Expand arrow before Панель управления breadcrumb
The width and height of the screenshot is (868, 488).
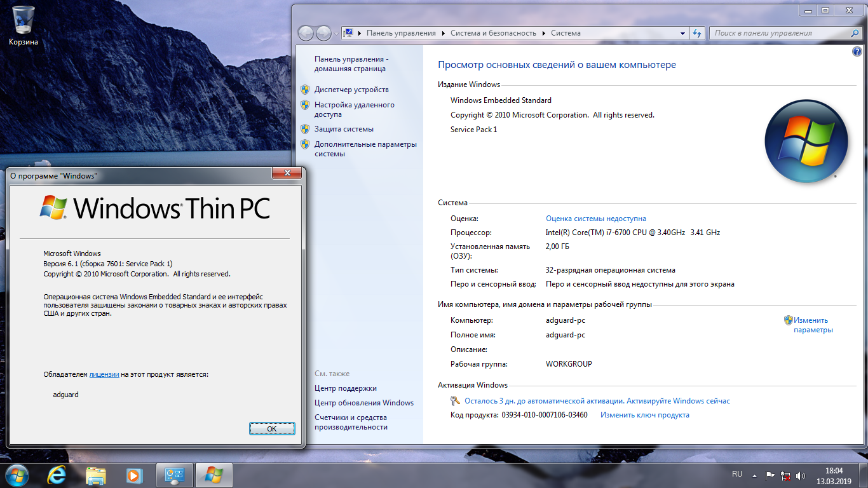pyautogui.click(x=360, y=33)
